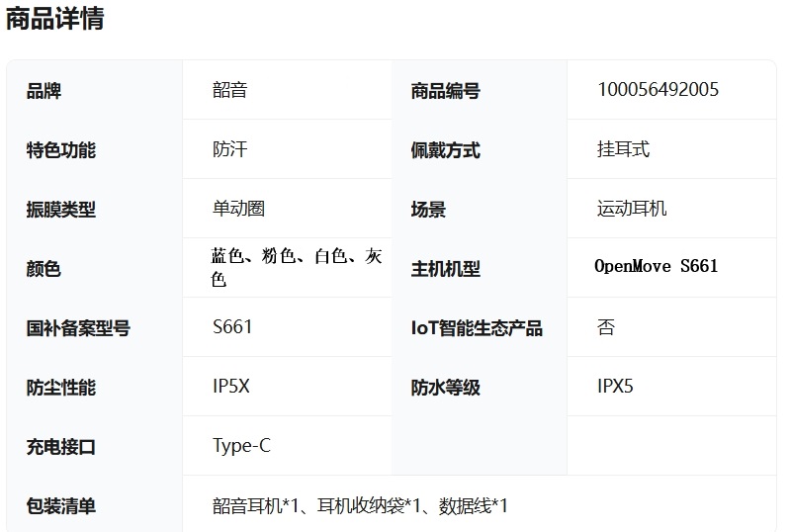Select the 品牌 label cell

coord(44,91)
